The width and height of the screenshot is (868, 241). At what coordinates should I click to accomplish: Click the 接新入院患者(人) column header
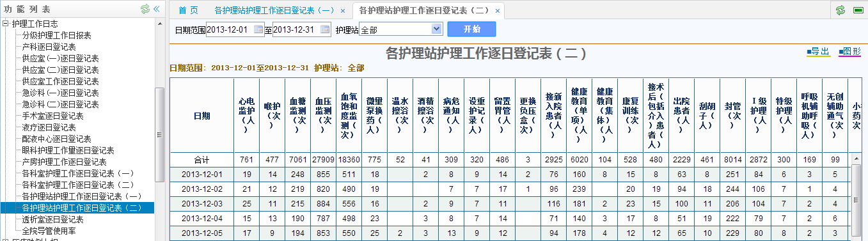click(553, 116)
